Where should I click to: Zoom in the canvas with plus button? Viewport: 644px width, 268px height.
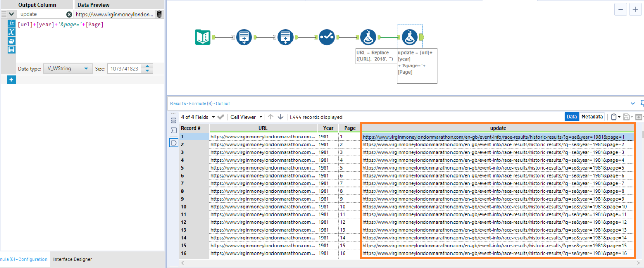(635, 9)
